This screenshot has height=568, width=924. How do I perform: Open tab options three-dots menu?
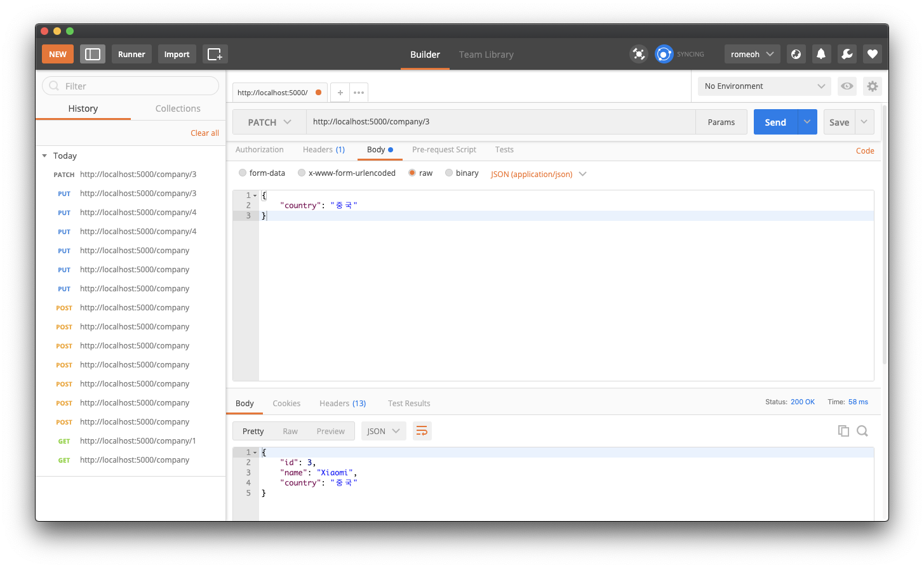(359, 93)
